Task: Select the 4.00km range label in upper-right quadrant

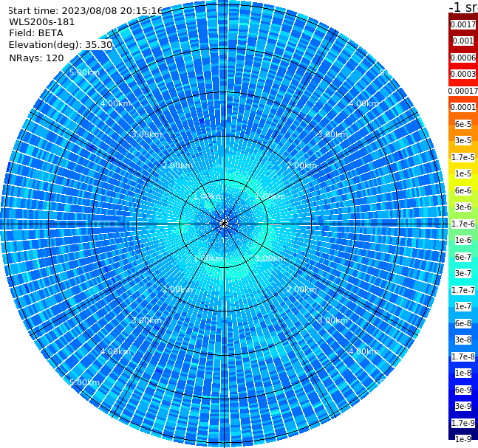Action: point(363,103)
